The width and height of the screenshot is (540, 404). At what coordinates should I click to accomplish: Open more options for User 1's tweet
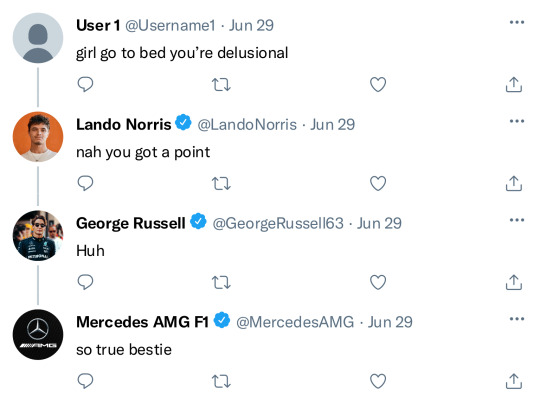[x=517, y=22]
